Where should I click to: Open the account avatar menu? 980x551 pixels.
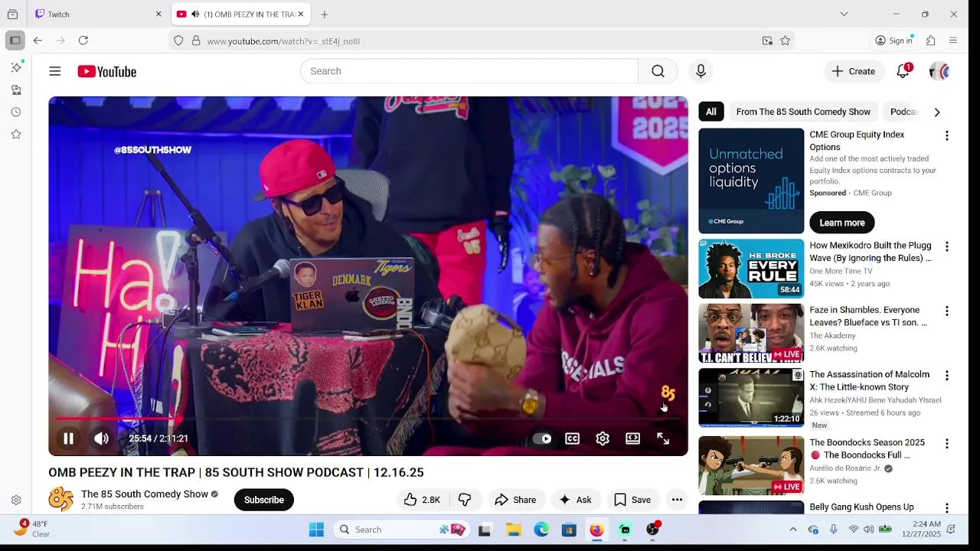click(939, 71)
